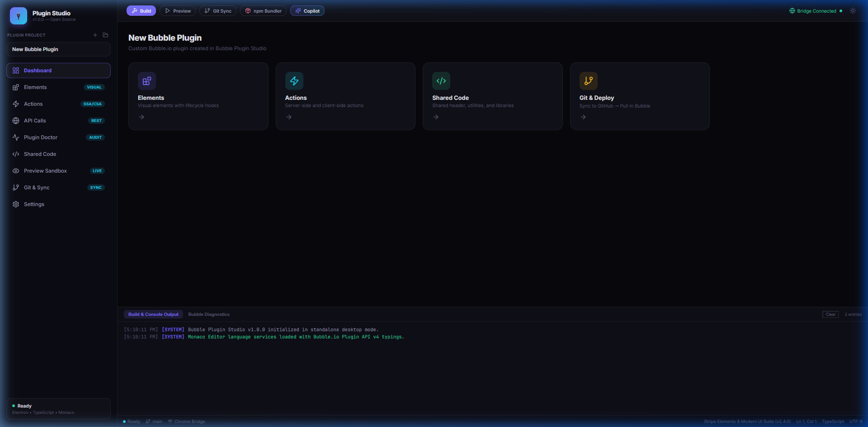Screen dimensions: 868x427
Task: Click the TypeScript language in status bar
Action: coord(833,422)
